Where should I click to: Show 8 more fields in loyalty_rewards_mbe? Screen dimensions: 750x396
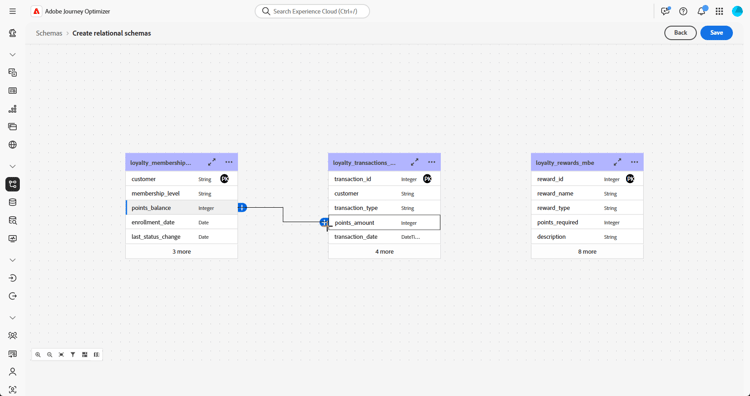coord(587,252)
